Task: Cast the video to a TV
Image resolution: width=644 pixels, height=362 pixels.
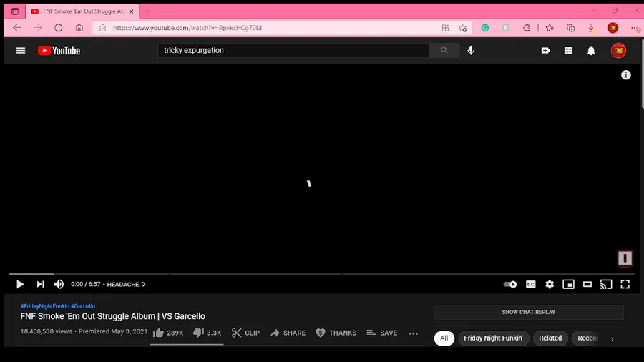Action: click(606, 284)
